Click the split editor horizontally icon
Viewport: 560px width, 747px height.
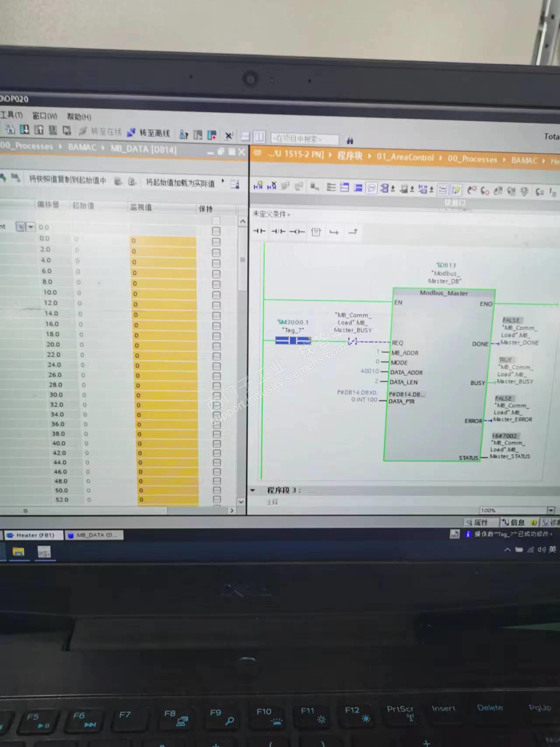click(x=245, y=137)
